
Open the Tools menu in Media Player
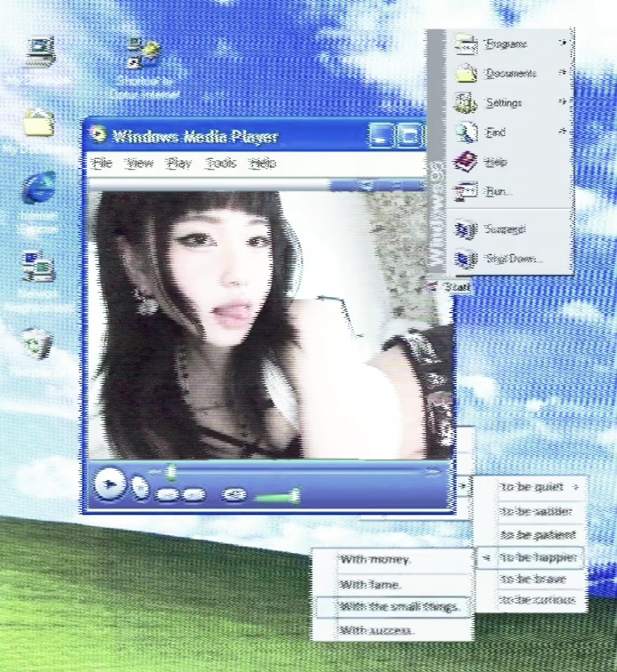click(x=221, y=163)
